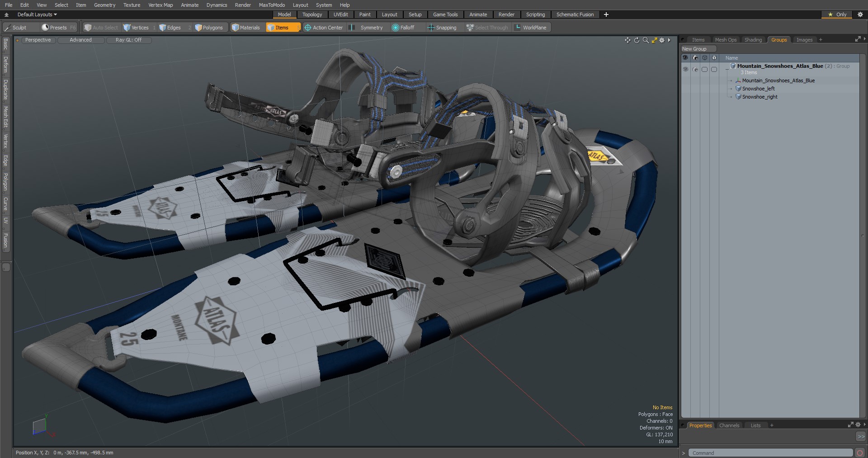Image resolution: width=868 pixels, height=458 pixels.
Task: Open the Geometry menu
Action: tap(104, 5)
